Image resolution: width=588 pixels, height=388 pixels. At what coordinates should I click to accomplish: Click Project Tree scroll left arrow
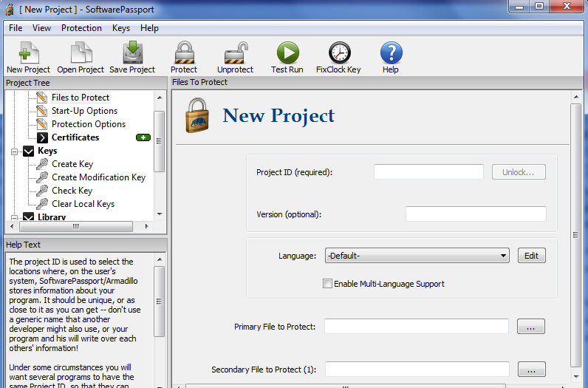point(12,226)
